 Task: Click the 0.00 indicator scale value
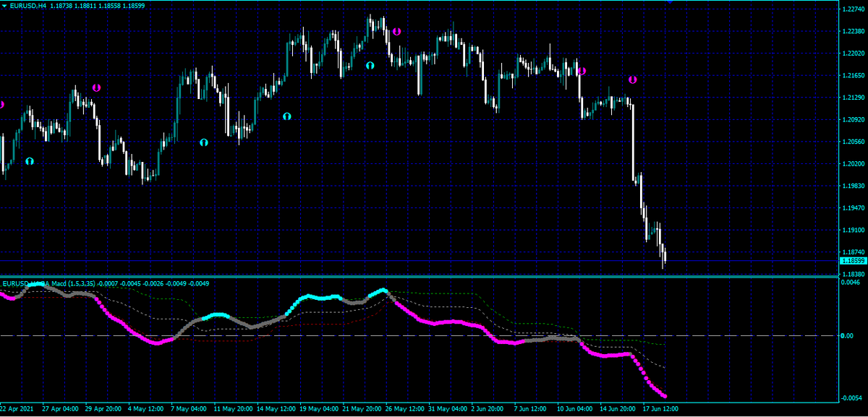848,336
